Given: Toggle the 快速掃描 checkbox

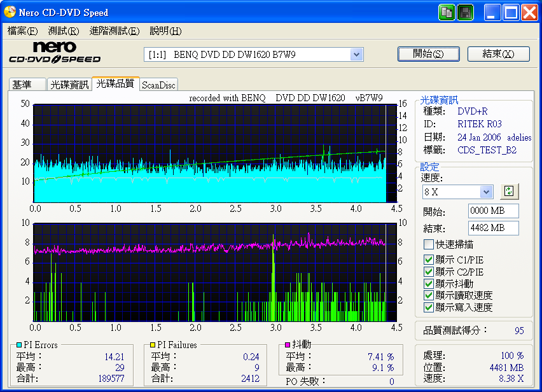Looking at the screenshot, I should 428,244.
